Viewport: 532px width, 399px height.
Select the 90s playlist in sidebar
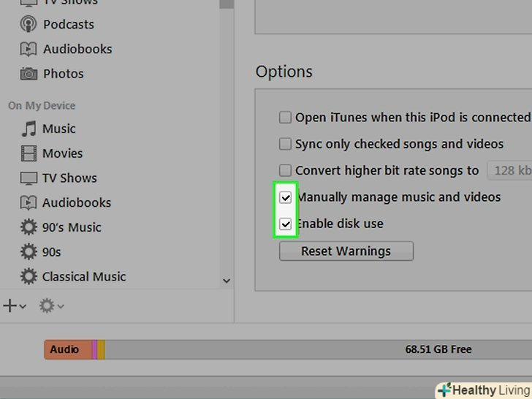point(51,252)
